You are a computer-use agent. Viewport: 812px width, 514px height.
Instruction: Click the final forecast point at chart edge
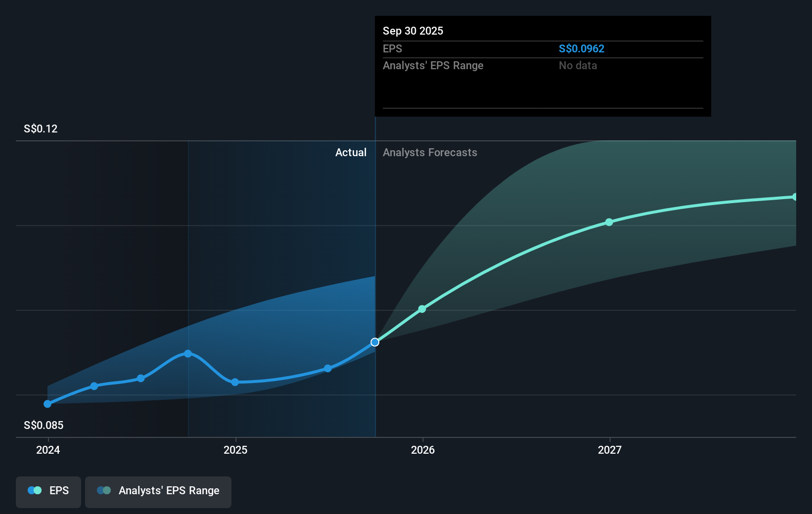[796, 197]
